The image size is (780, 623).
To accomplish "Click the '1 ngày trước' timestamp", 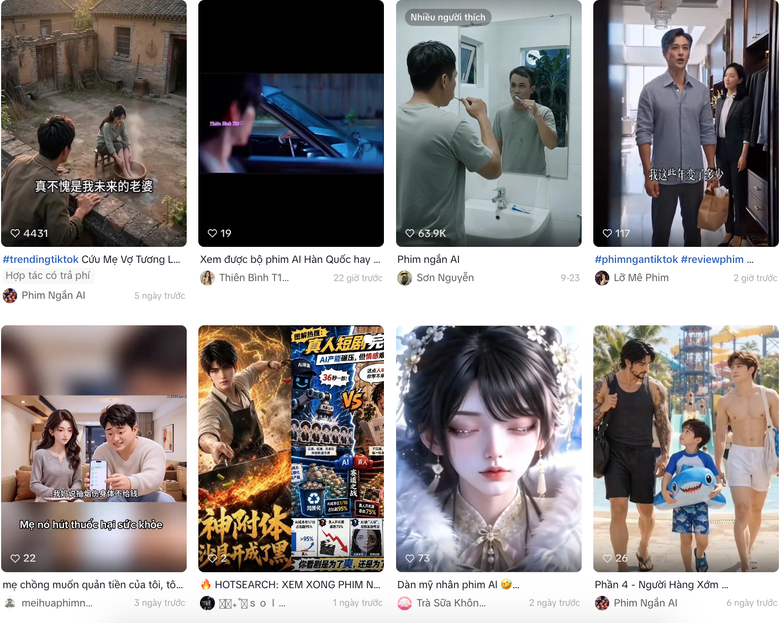I will (x=358, y=603).
